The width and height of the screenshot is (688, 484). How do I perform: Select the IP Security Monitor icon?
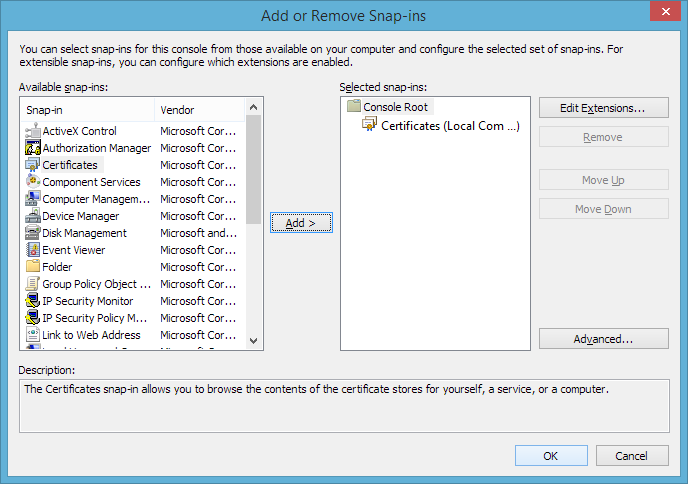click(x=32, y=301)
